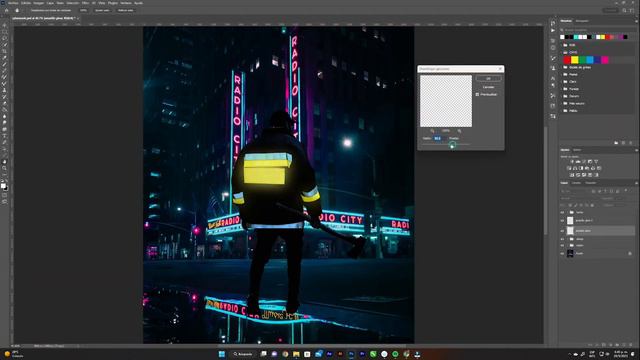The width and height of the screenshot is (640, 360).
Task: Switch to the Estilos tab
Action: 577,150
